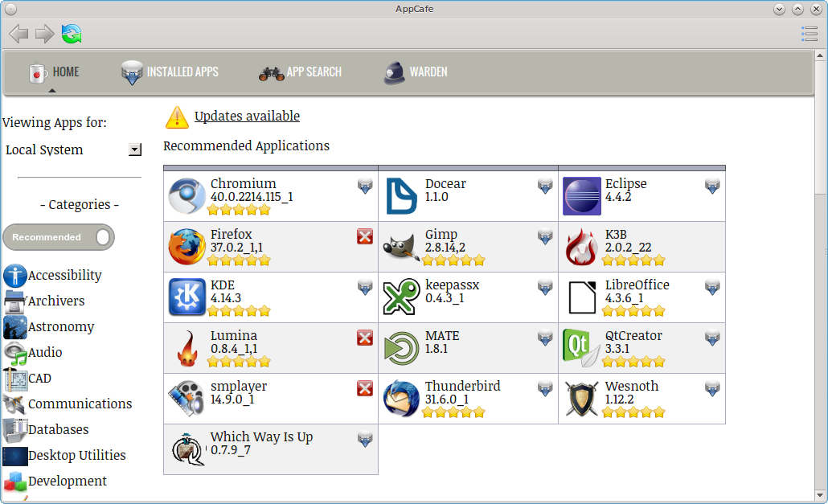Open the MATE app page
This screenshot has height=504, width=828.
click(x=442, y=336)
